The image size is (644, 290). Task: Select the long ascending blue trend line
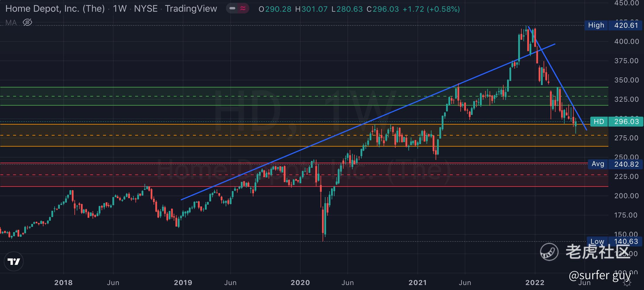click(x=368, y=122)
